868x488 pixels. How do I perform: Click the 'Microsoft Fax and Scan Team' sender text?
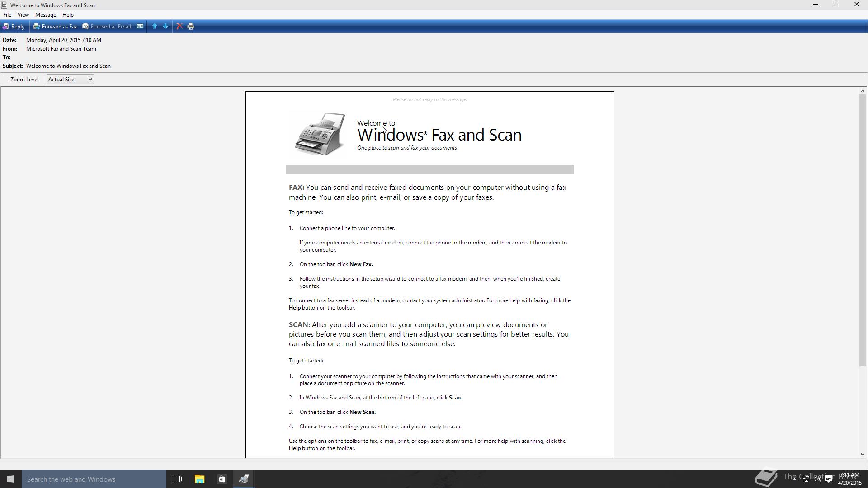(x=61, y=49)
